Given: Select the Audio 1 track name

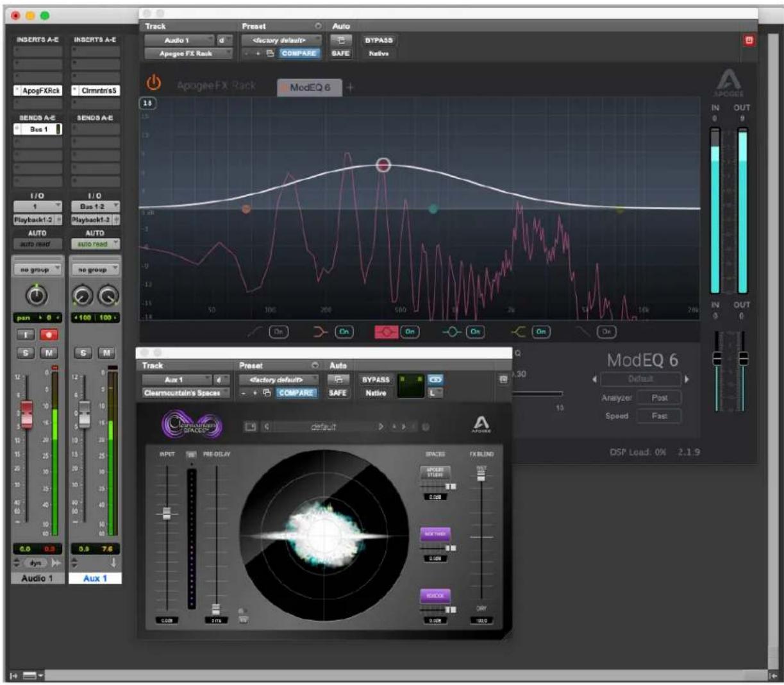Looking at the screenshot, I should point(38,579).
